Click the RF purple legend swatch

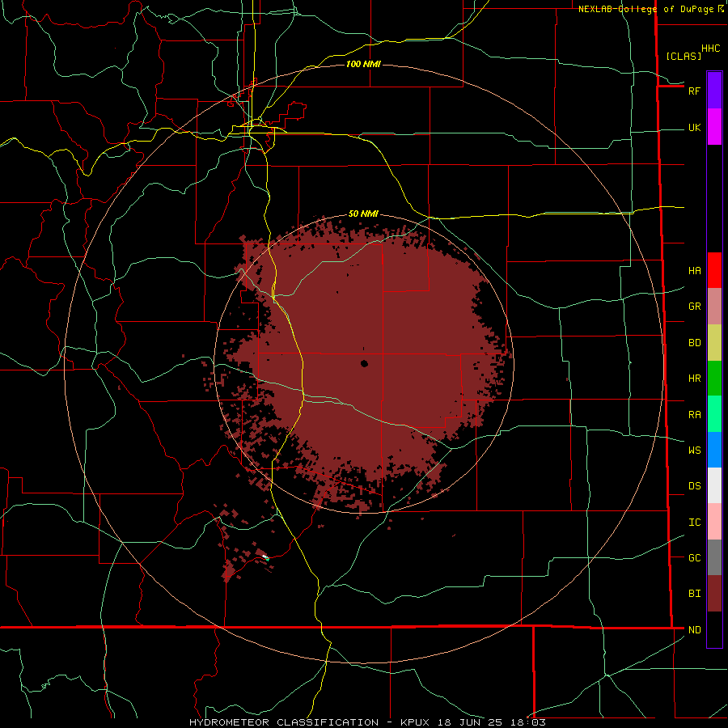click(x=714, y=91)
